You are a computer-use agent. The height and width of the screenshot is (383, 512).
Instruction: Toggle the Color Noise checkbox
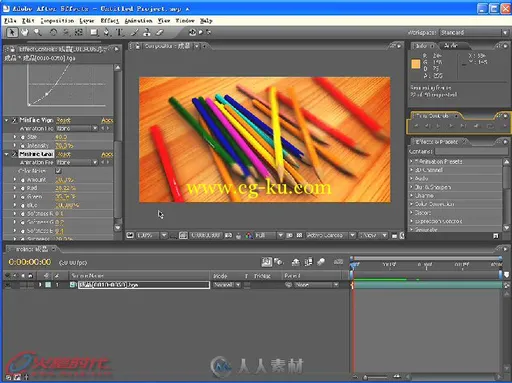58,171
